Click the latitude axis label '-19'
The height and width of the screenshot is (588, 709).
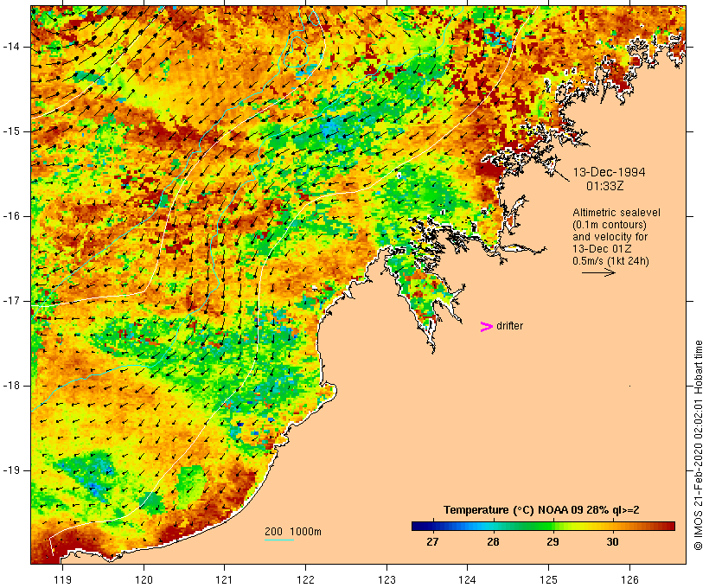11,470
